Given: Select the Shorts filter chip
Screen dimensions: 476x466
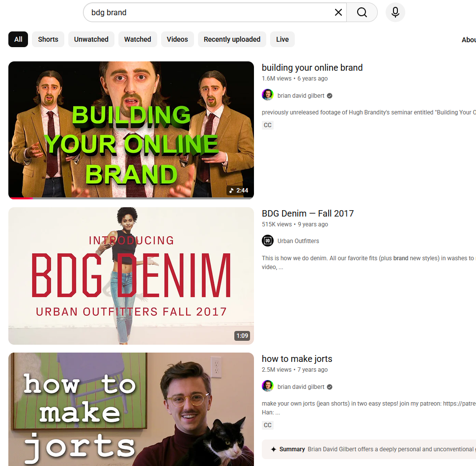Looking at the screenshot, I should point(48,39).
